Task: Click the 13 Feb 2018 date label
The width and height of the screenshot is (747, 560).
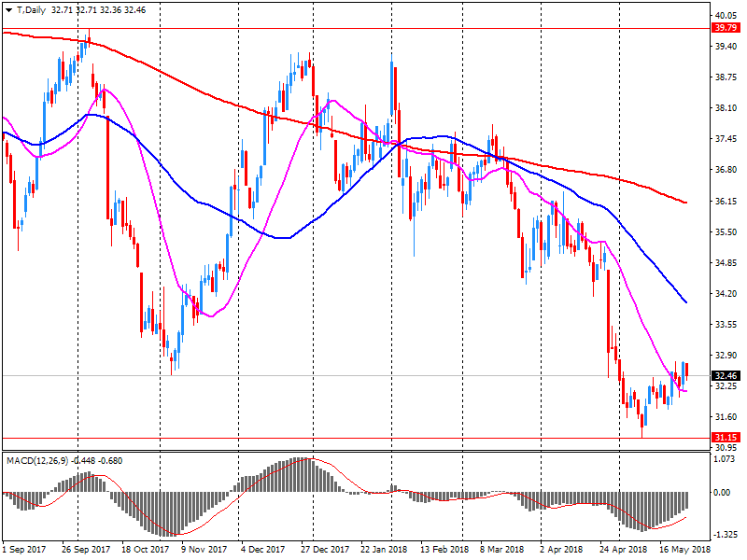Action: coord(444,550)
